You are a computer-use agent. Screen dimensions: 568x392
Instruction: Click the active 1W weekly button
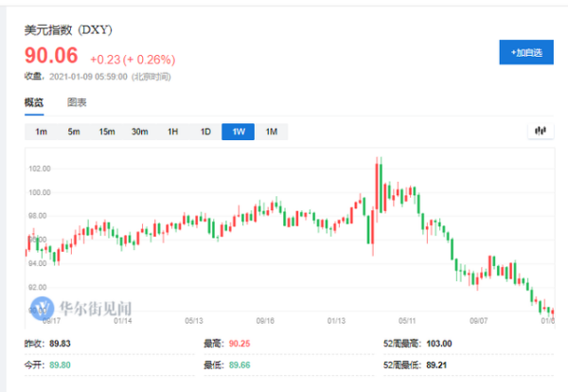(239, 132)
